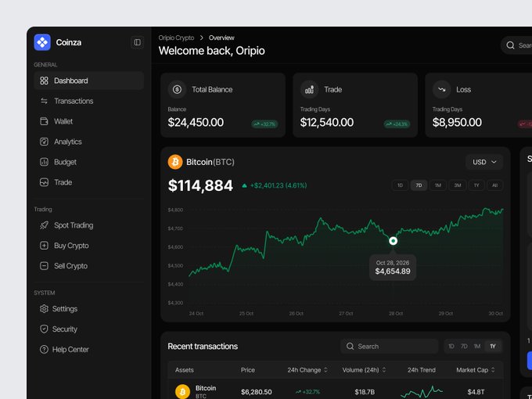Select 3M range on Bitcoin chart
Image resolution: width=532 pixels, height=399 pixels.
click(x=458, y=185)
